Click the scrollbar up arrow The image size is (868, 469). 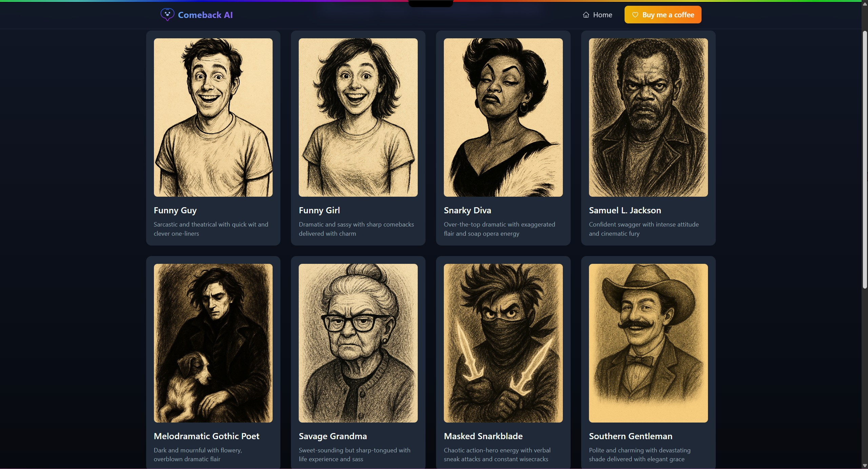865,4
